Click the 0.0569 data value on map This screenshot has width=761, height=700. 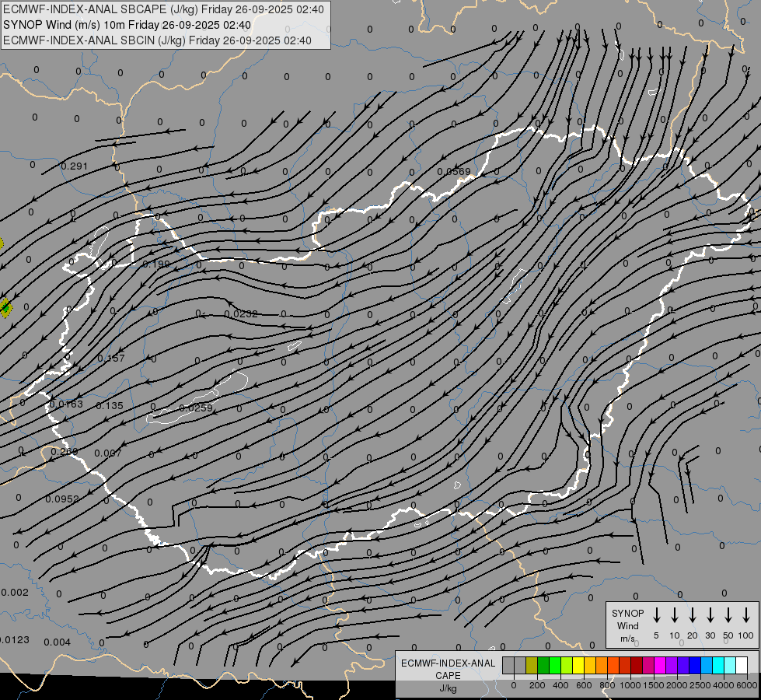click(454, 172)
